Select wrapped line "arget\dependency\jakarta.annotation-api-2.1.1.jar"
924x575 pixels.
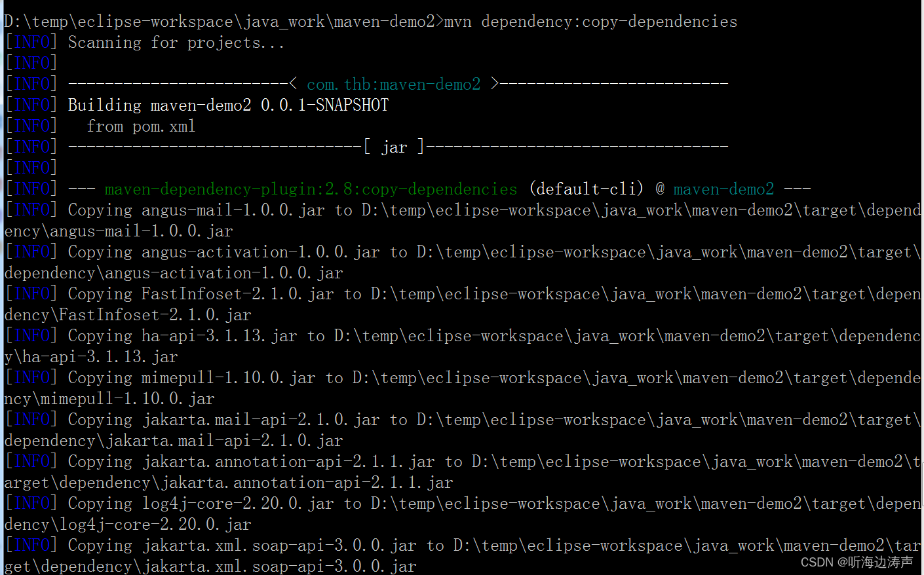click(229, 483)
